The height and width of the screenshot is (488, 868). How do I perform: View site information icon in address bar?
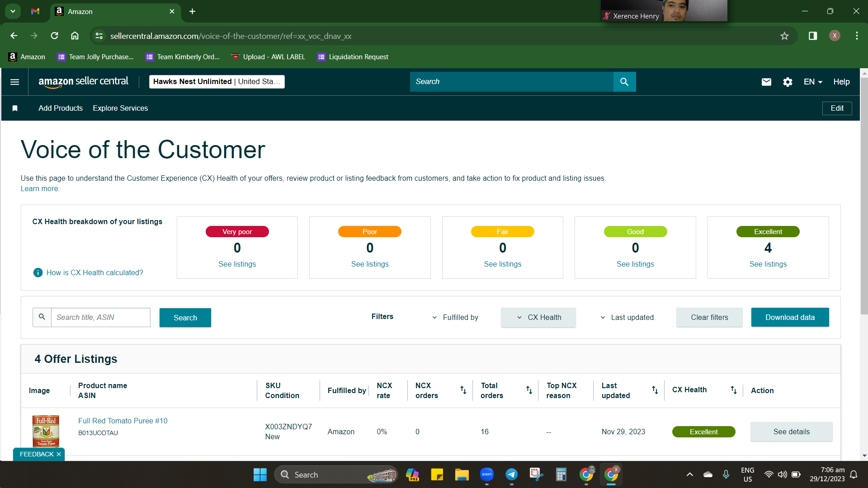[x=99, y=36]
